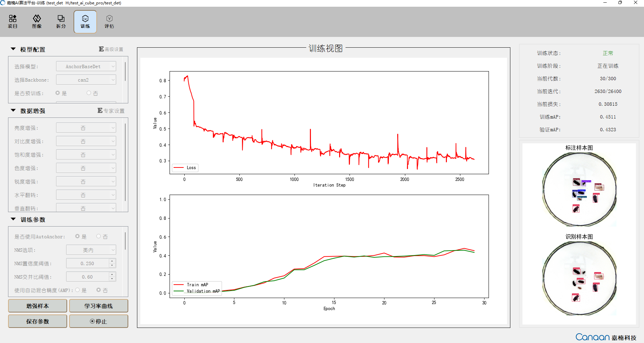Collapse the 训练参数 section triangle
The height and width of the screenshot is (343, 644).
click(13, 219)
